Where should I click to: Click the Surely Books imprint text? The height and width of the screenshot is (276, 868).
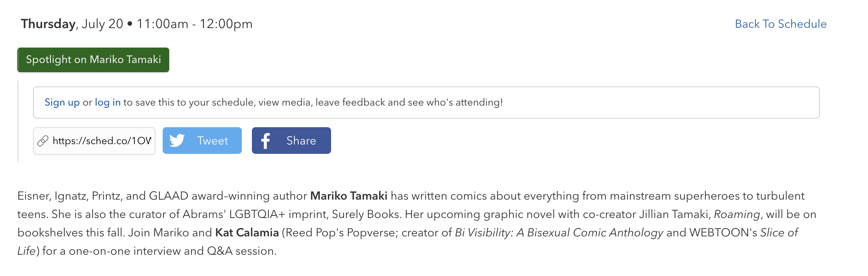(x=366, y=214)
